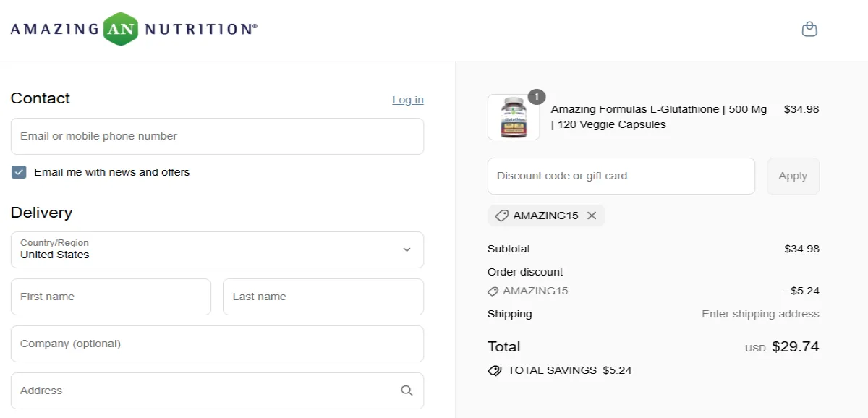Click the L-Glutathione product thumbnail
This screenshot has height=418, width=868.
(513, 116)
